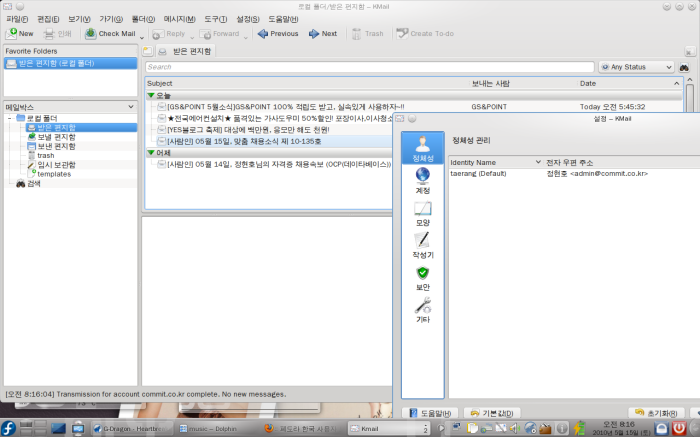Collapse the 어제 message group
700x437 pixels.
[151, 153]
